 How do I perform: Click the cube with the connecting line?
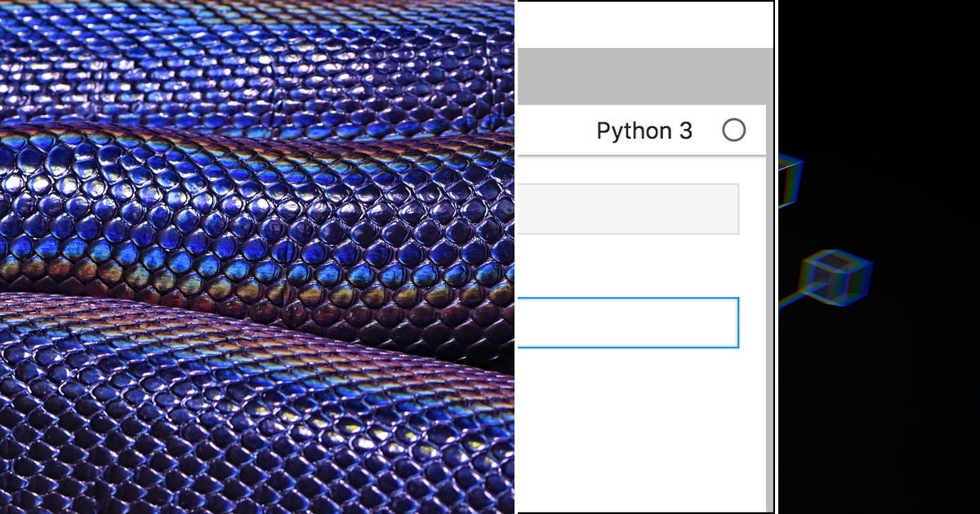[835, 277]
